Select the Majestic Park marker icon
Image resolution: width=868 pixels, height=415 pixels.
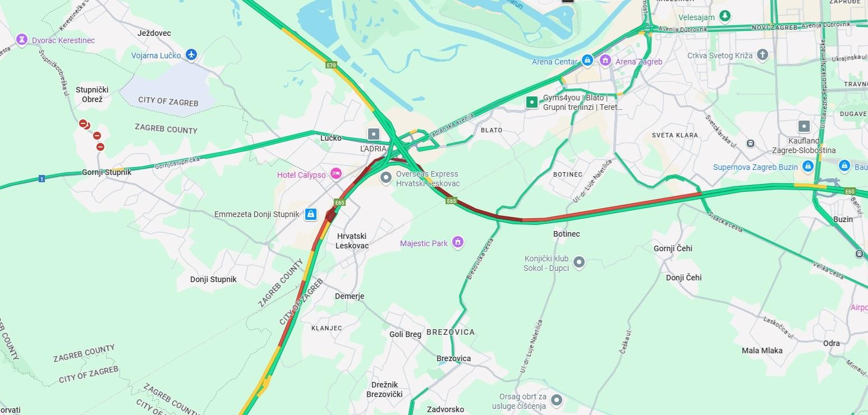[458, 242]
